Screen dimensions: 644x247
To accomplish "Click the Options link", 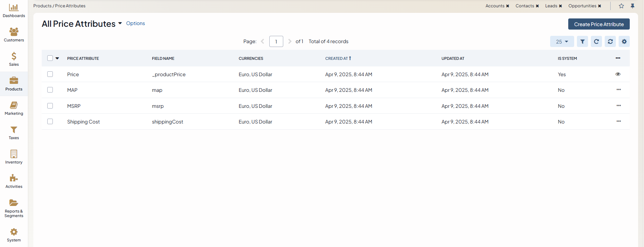I will [135, 23].
